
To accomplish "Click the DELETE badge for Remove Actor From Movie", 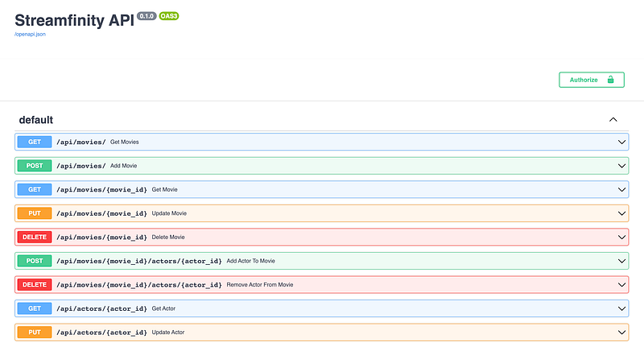I will pos(35,285).
